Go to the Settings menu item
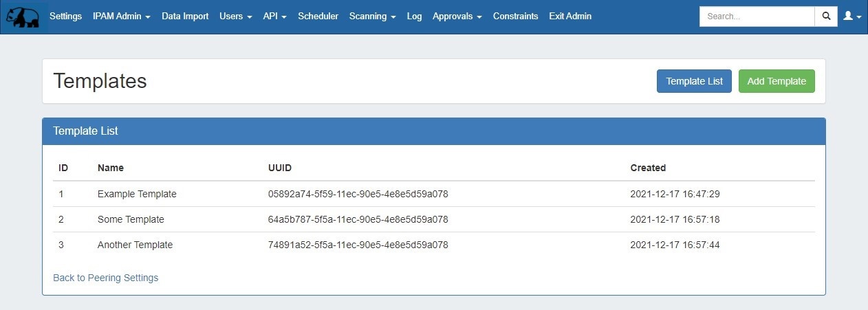Image resolution: width=868 pixels, height=310 pixels. tap(65, 16)
